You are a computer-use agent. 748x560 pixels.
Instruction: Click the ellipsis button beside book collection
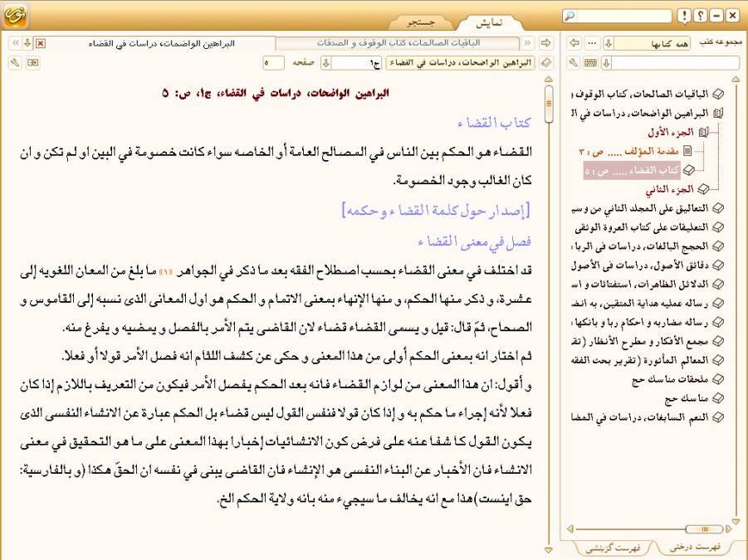point(592,43)
